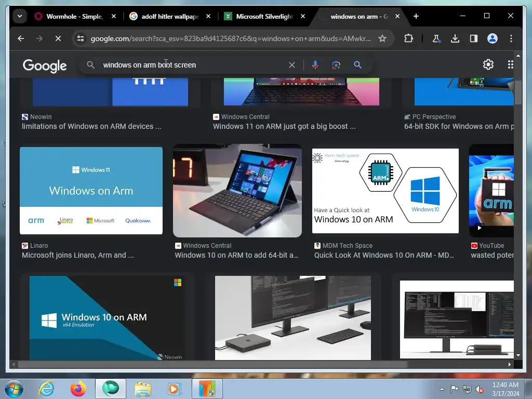Open the Downloads tray icon
This screenshot has height=399, width=532.
(455, 38)
